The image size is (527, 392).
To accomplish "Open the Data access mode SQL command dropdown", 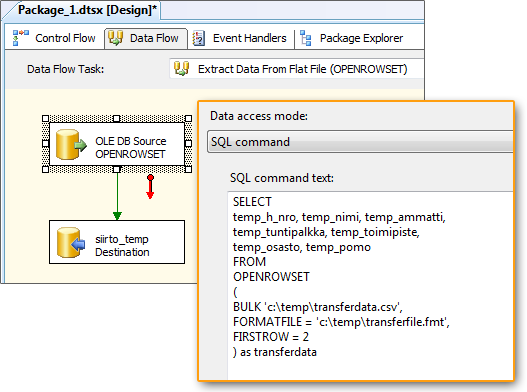I will [x=361, y=142].
